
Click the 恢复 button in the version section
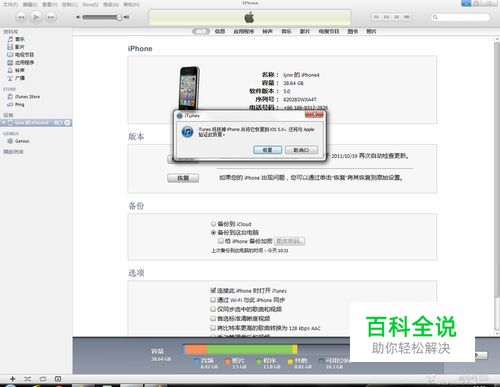183,178
